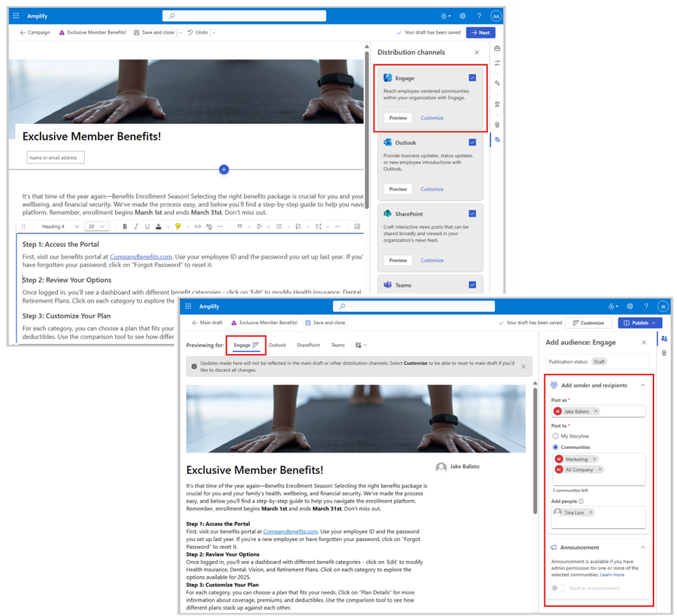The width and height of the screenshot is (677, 616).
Task: Click Customize button in bottom window toolbar
Action: 589,323
